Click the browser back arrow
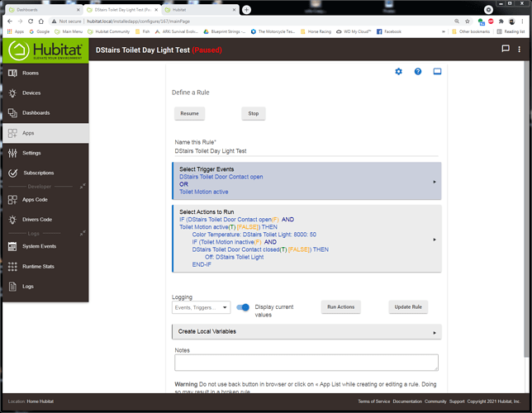This screenshot has height=413, width=532. [10, 21]
